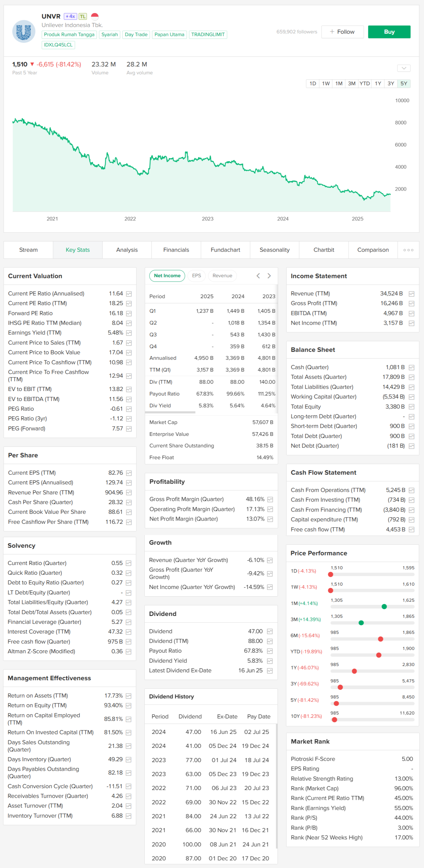Open chart icon for Interest Coverage (TTM)
This screenshot has height=868, width=424.
(128, 632)
